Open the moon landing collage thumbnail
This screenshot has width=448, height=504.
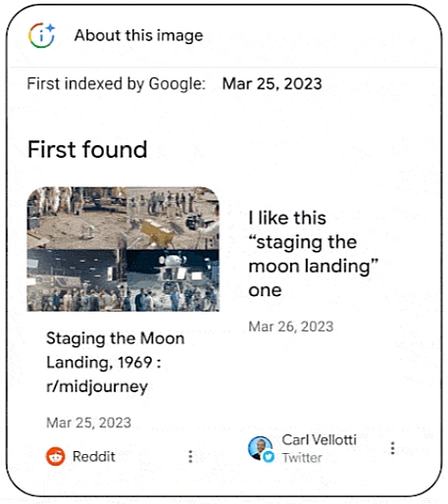(123, 249)
